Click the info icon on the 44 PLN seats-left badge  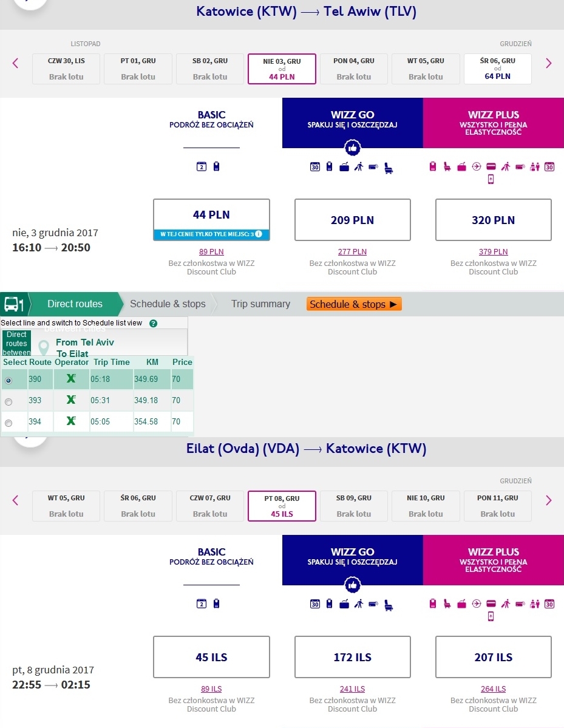(x=259, y=234)
